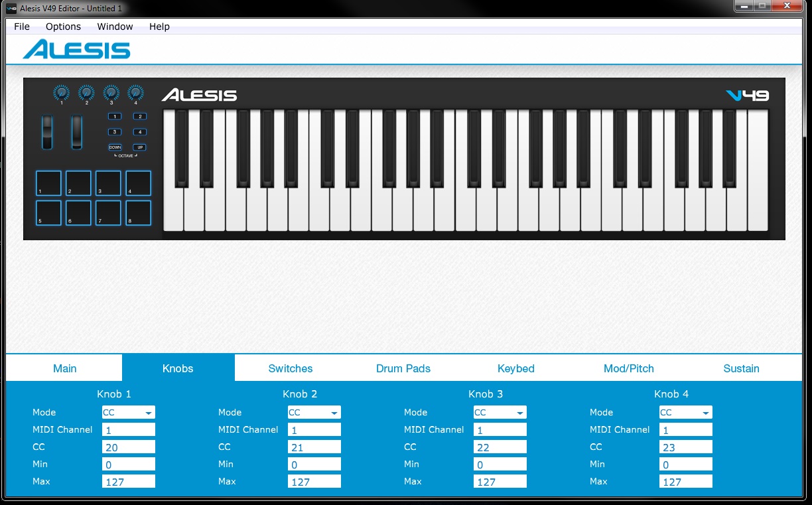
Task: Click Knob 4 Max field
Action: (686, 482)
